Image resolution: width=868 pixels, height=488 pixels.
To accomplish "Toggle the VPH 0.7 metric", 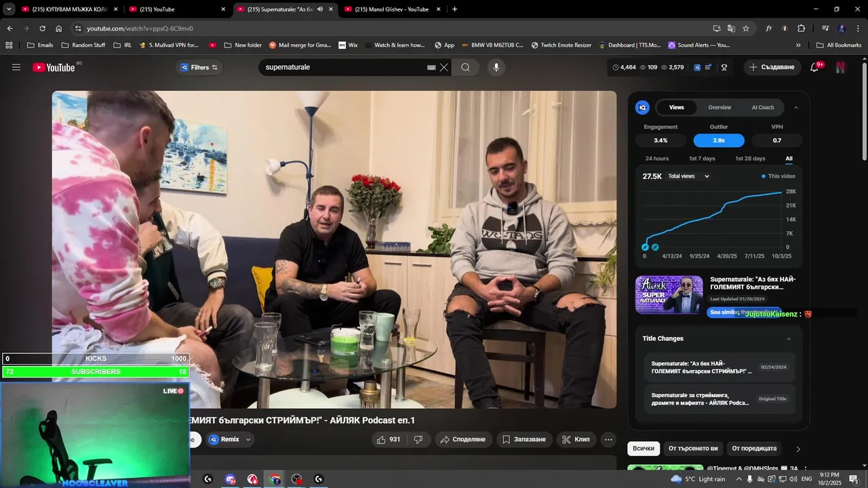I will pyautogui.click(x=777, y=140).
